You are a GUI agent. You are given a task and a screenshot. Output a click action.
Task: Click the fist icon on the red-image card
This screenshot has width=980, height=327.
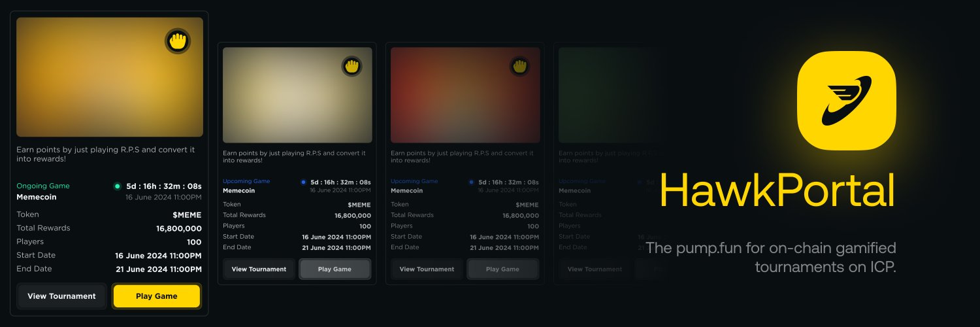pyautogui.click(x=519, y=66)
